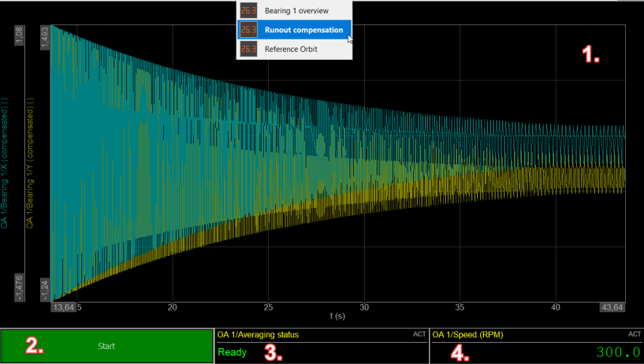Click the 35 tick on the time axis

(460, 307)
